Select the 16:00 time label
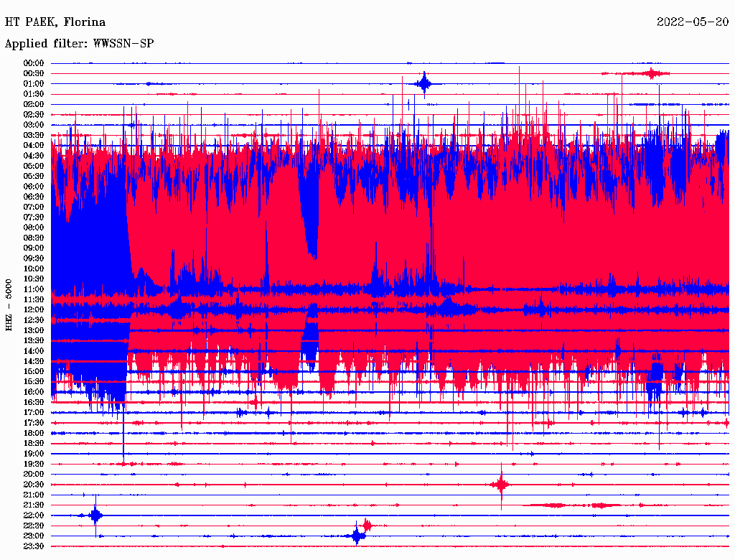This screenshot has height=560, width=735. click(x=34, y=393)
